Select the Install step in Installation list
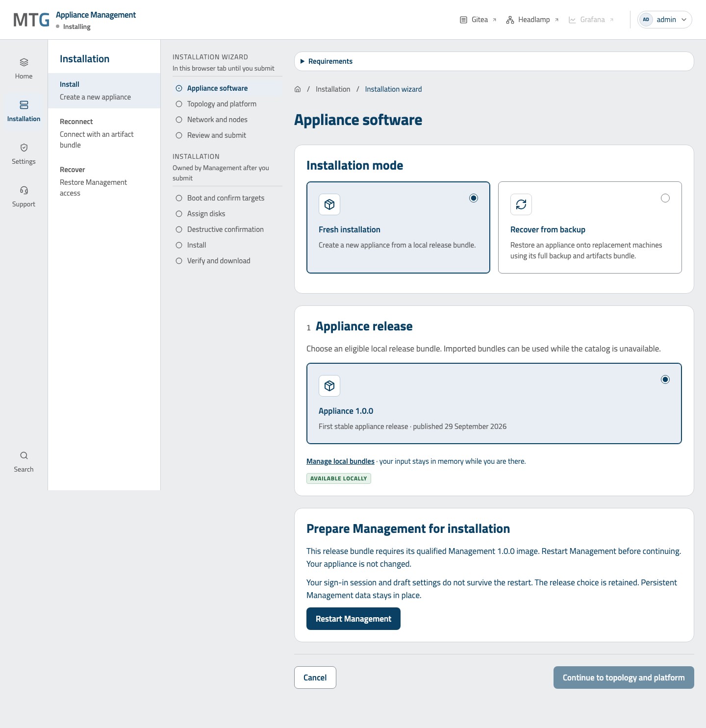The image size is (706, 728). 227,245
